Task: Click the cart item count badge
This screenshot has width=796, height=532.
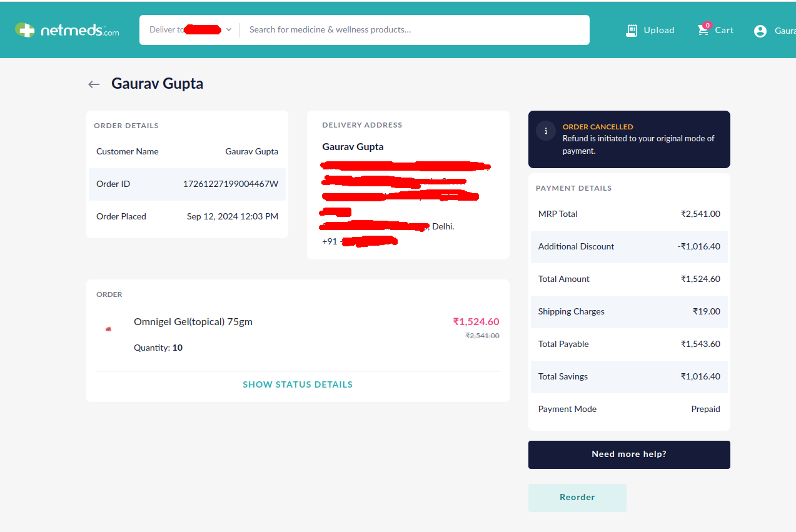Action: (707, 25)
